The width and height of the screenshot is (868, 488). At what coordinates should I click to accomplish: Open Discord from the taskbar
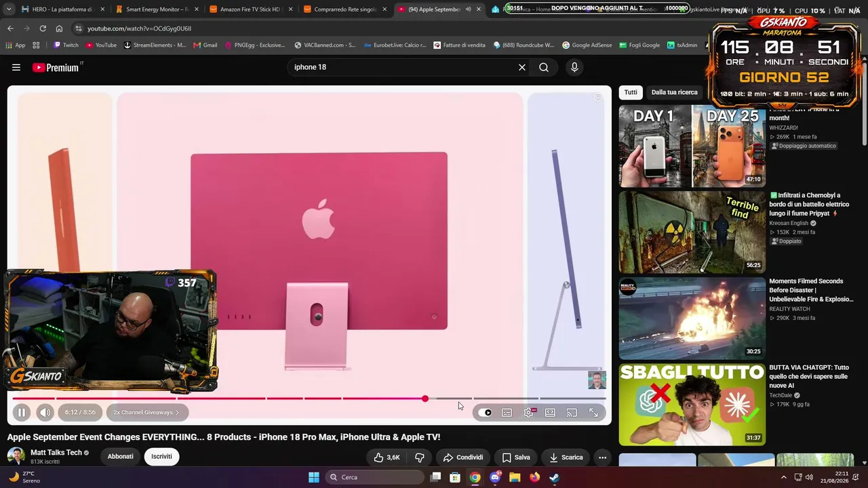495,477
